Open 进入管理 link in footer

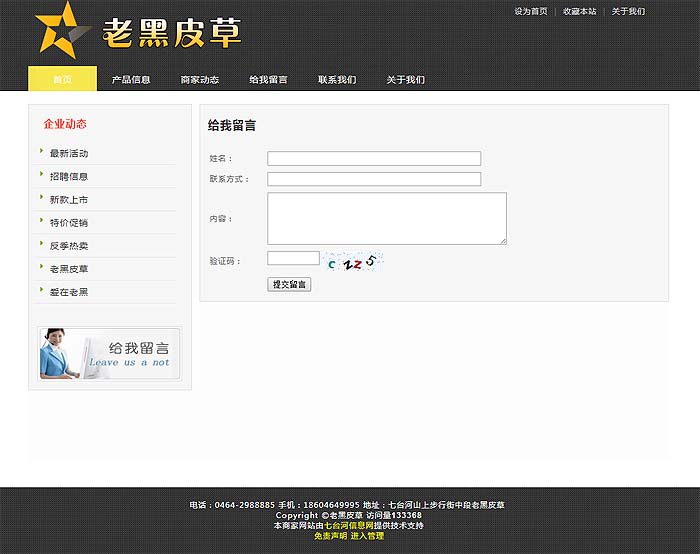click(x=367, y=536)
